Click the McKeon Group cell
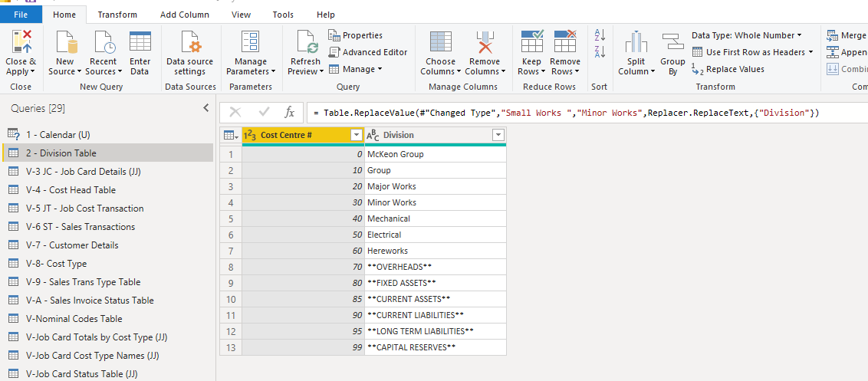Image resolution: width=868 pixels, height=381 pixels. [435, 154]
